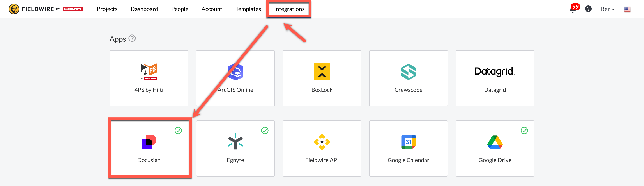Click the Egnyte connected checkmark
Viewport: 644px width, 186px height.
265,131
